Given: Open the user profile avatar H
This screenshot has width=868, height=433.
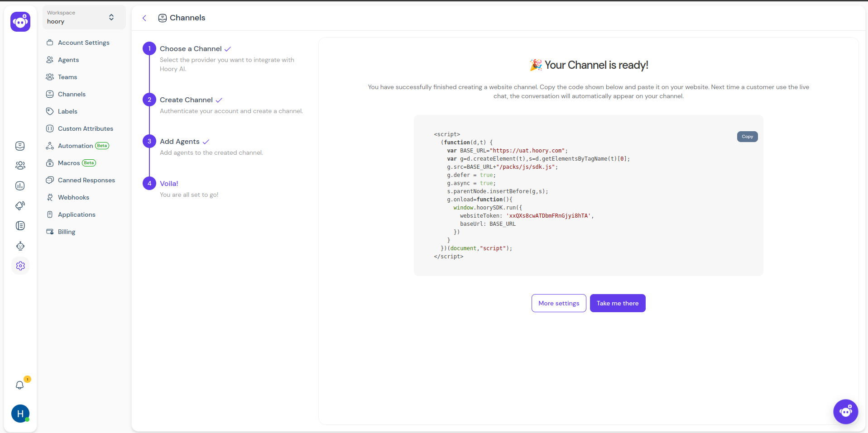Looking at the screenshot, I should coord(20,414).
